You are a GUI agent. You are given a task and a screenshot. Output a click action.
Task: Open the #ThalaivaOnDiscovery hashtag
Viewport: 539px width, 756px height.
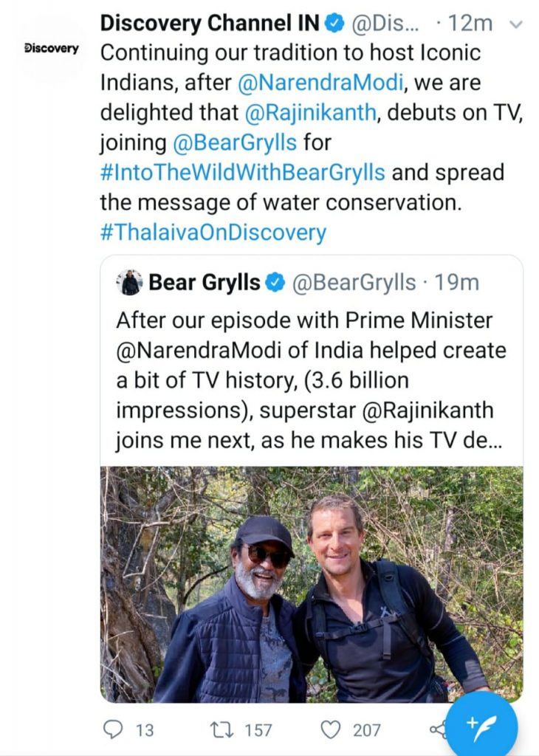[213, 233]
